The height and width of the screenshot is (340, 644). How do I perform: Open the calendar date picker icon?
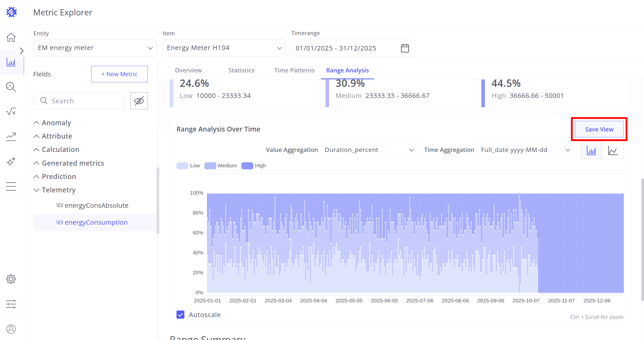[x=405, y=48]
